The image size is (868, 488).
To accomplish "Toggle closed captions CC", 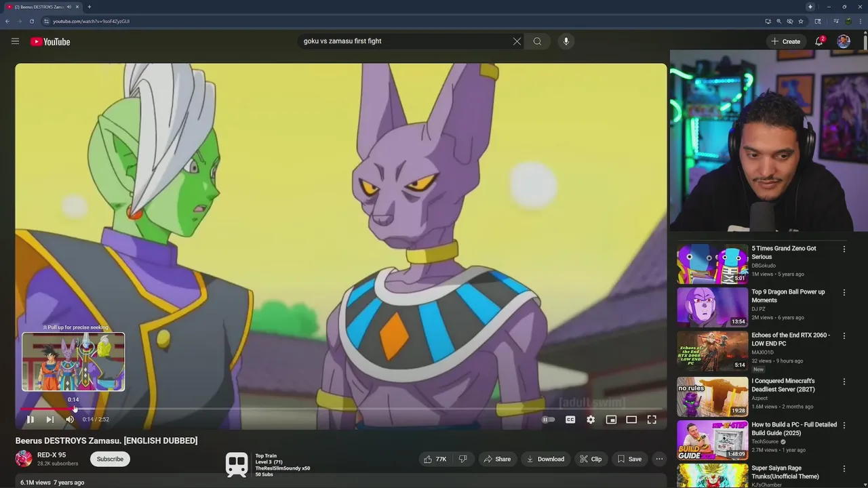I will pos(570,420).
